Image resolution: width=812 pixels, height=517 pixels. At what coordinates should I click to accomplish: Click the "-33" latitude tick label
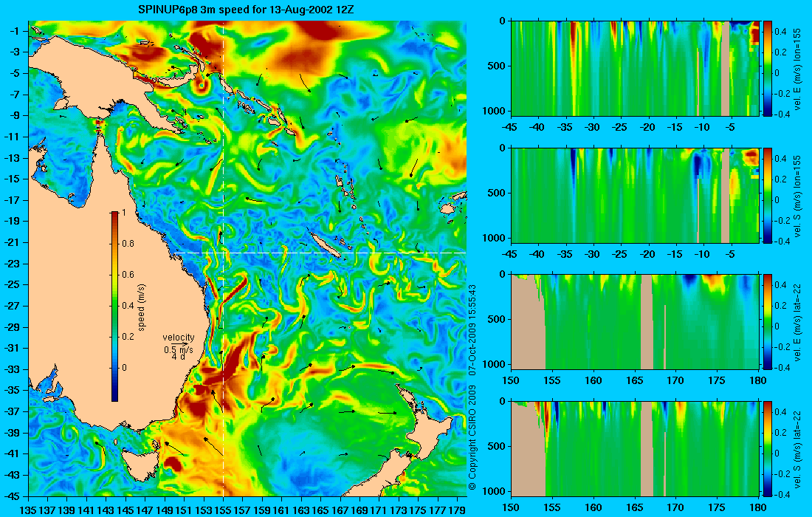tap(13, 369)
